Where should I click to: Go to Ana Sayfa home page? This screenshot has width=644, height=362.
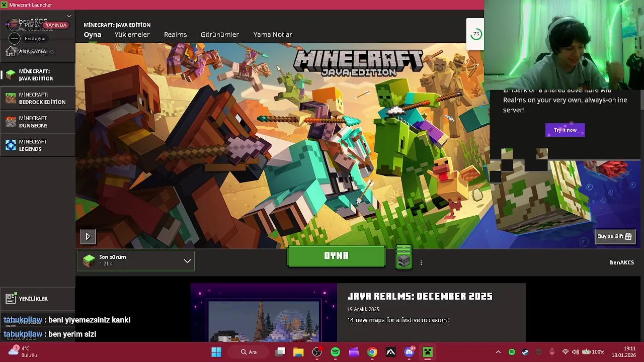pyautogui.click(x=38, y=51)
